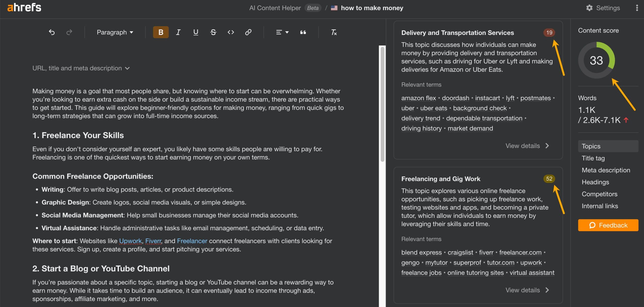Collapse the URL, title and meta description section

[x=127, y=68]
